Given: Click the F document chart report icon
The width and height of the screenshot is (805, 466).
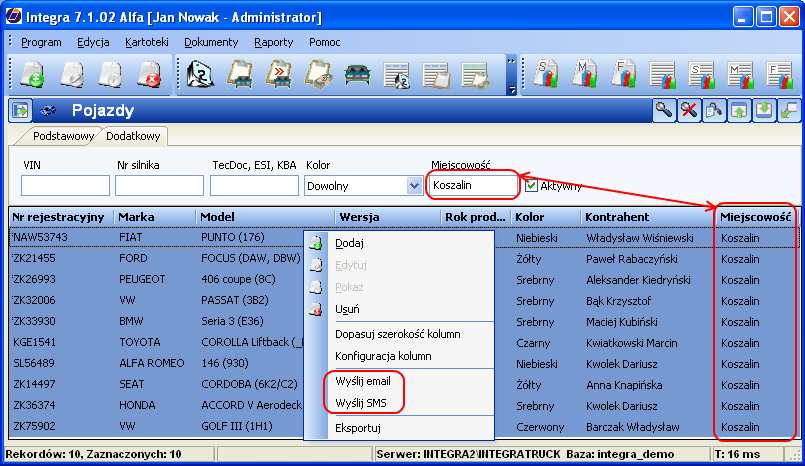Looking at the screenshot, I should pos(624,73).
